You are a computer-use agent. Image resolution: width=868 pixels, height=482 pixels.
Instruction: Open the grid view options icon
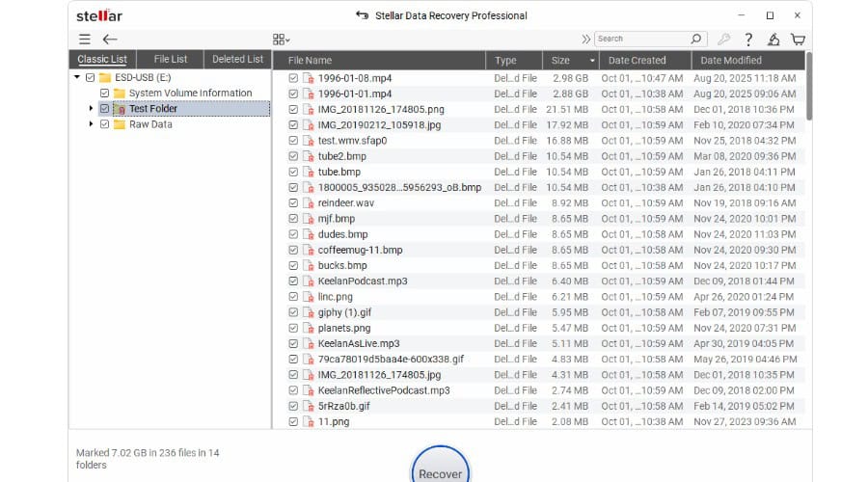pyautogui.click(x=282, y=40)
